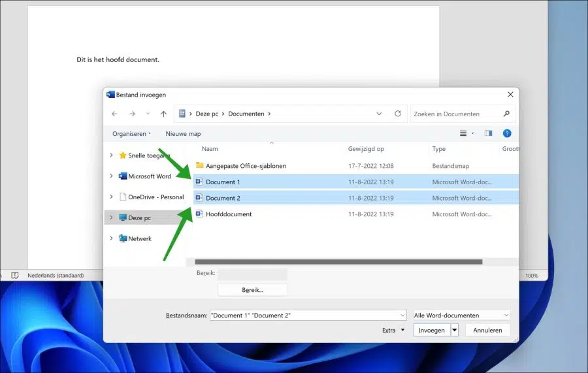The image size is (588, 373).
Task: Click Document 2's Word file icon
Action: 199,197
